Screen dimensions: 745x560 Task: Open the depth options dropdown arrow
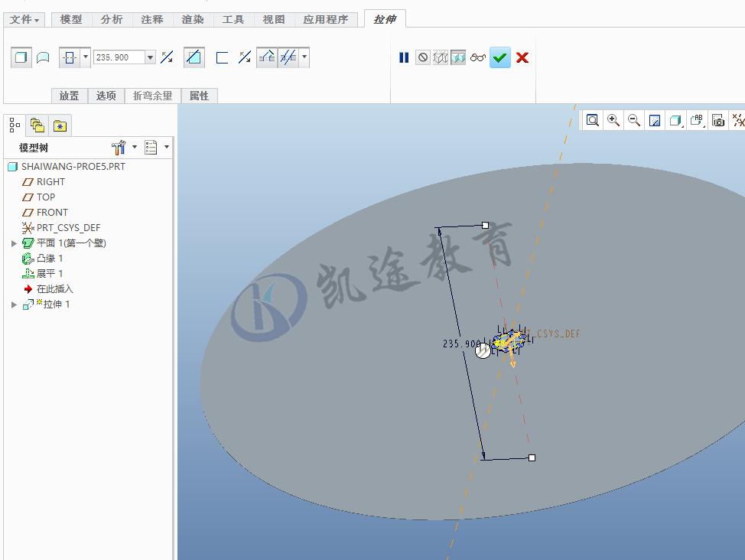84,57
